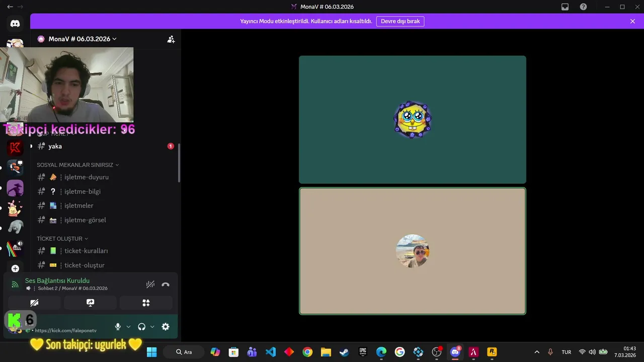
Task: Open Google Chrome from the taskbar
Action: click(307, 352)
